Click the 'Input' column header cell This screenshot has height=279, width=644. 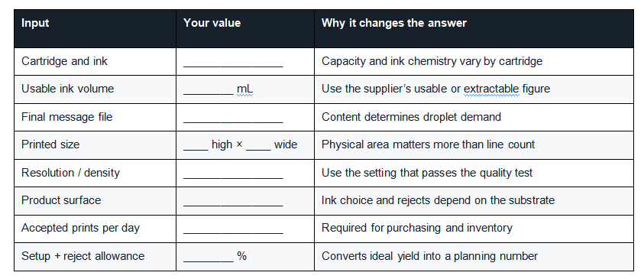[x=95, y=28]
